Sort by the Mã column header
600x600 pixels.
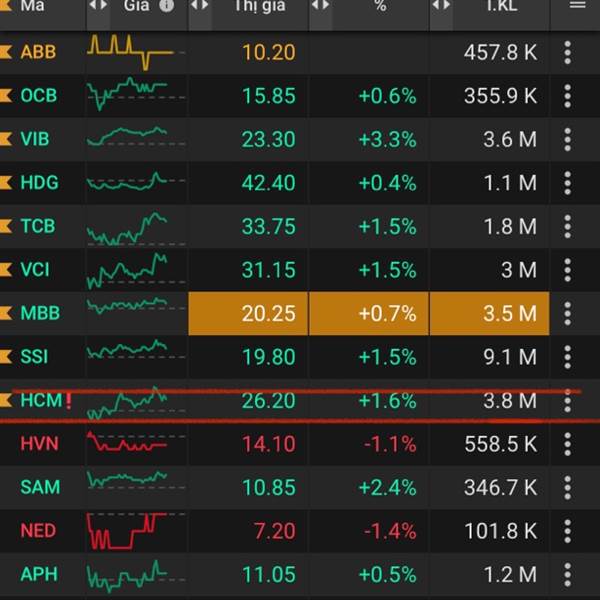[x=32, y=6]
